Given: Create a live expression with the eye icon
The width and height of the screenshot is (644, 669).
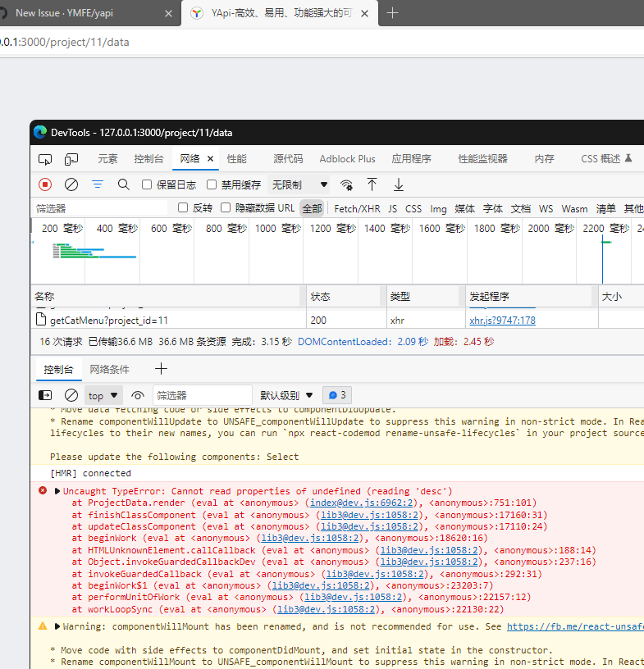Looking at the screenshot, I should (138, 395).
